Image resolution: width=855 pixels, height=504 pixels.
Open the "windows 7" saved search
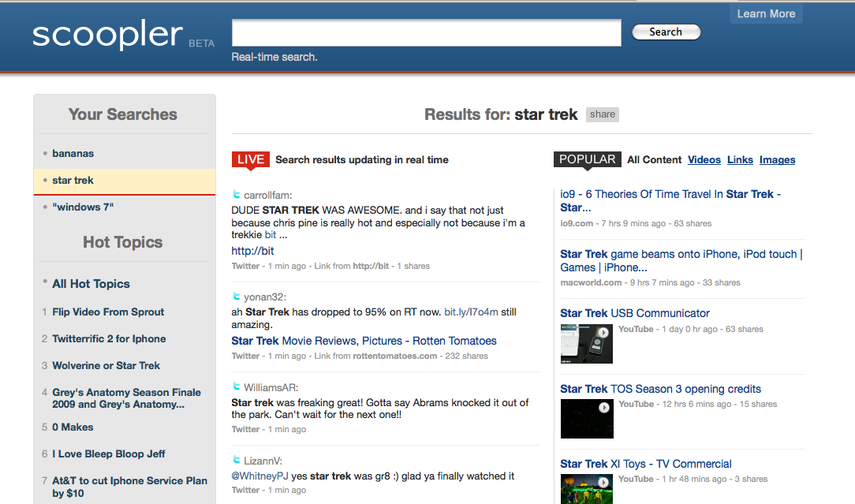click(83, 207)
